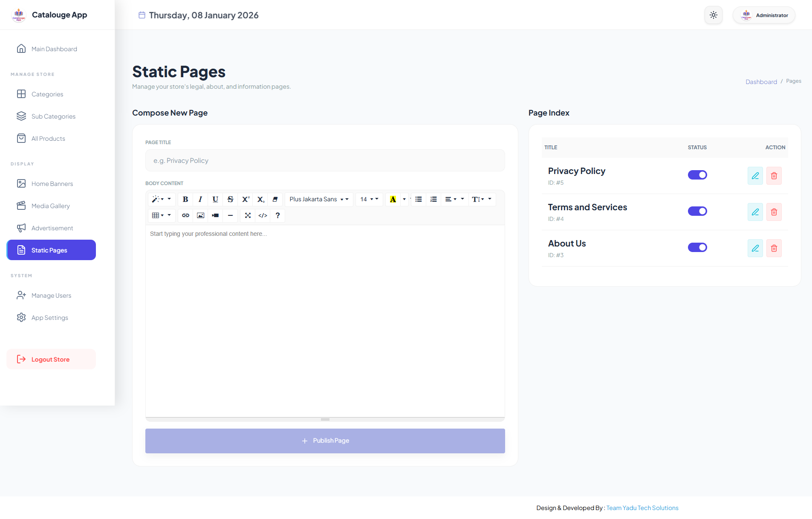
Task: Toggle light/dark theme sun icon
Action: point(714,15)
